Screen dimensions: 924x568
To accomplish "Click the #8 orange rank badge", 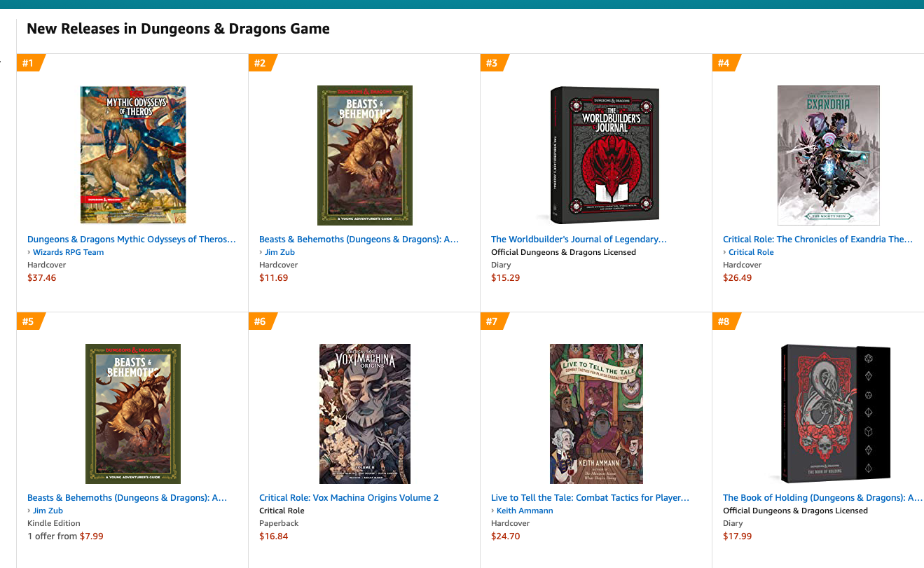I will pyautogui.click(x=725, y=321).
